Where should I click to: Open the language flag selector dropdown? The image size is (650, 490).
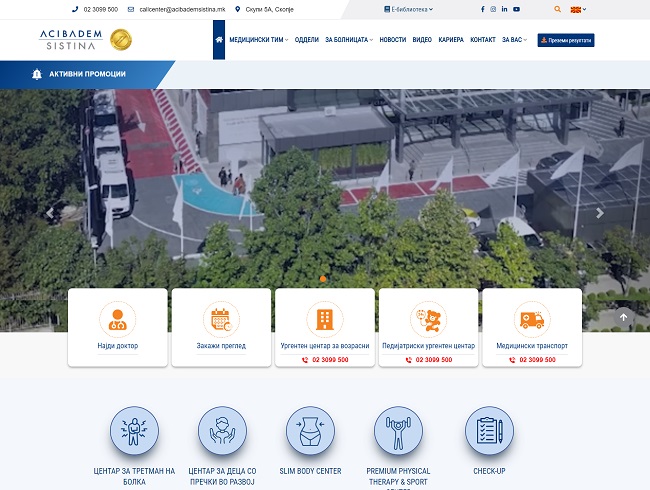coord(577,9)
